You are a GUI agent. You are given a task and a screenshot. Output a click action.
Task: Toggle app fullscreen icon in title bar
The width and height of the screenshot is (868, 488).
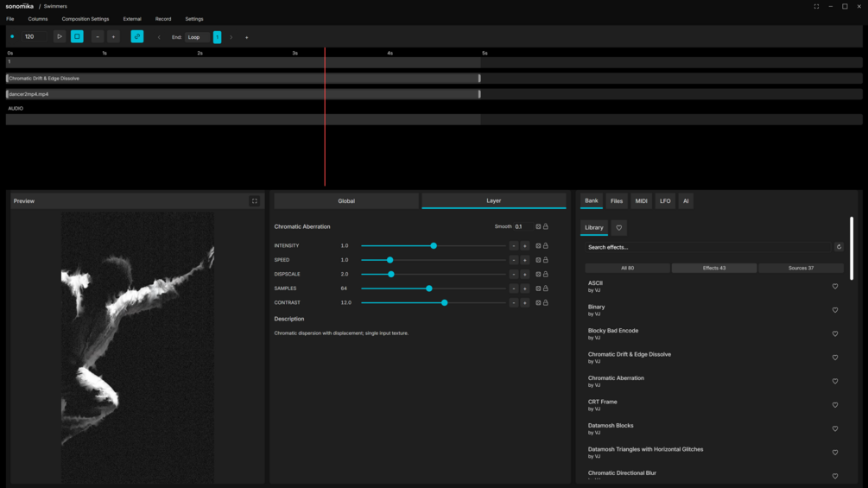[x=816, y=6]
